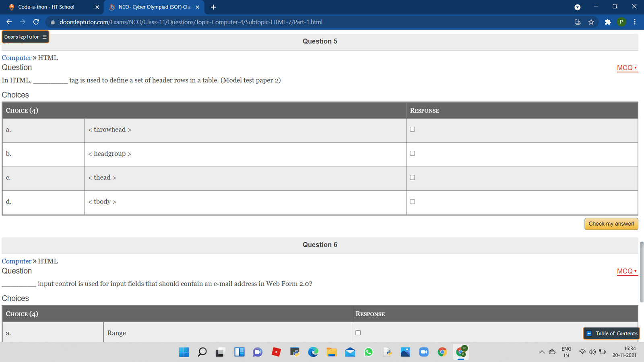Check the < tbody > response box
This screenshot has height=362, width=644.
[x=412, y=202]
